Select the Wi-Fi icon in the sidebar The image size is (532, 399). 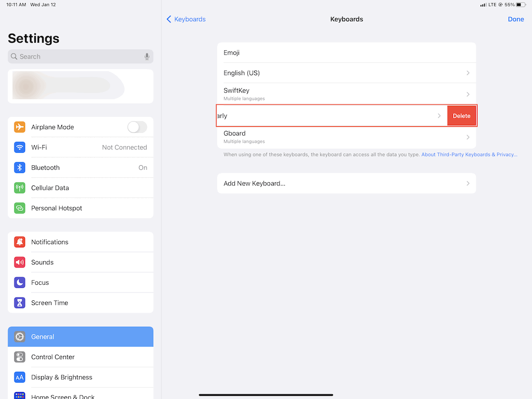19,147
